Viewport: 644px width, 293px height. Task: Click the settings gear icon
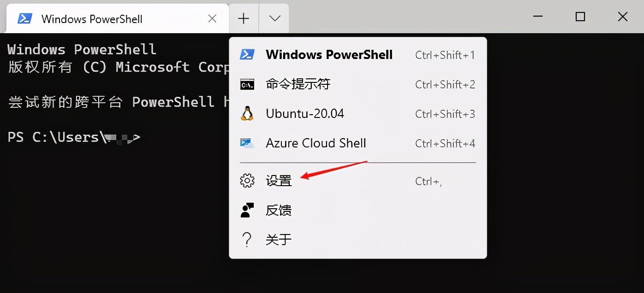(247, 181)
